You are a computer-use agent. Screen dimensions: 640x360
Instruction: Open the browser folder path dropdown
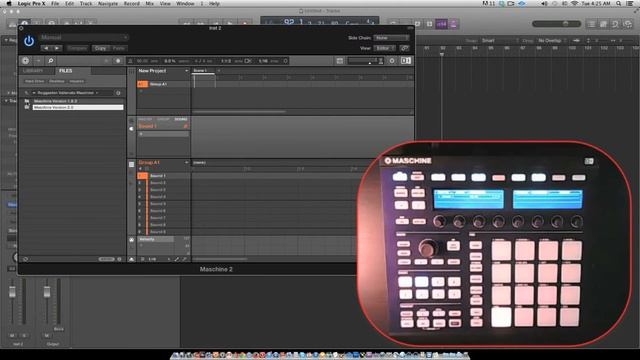point(67,93)
